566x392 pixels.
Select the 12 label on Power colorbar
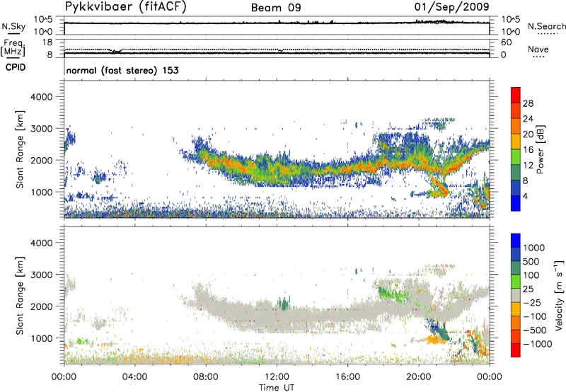click(528, 166)
